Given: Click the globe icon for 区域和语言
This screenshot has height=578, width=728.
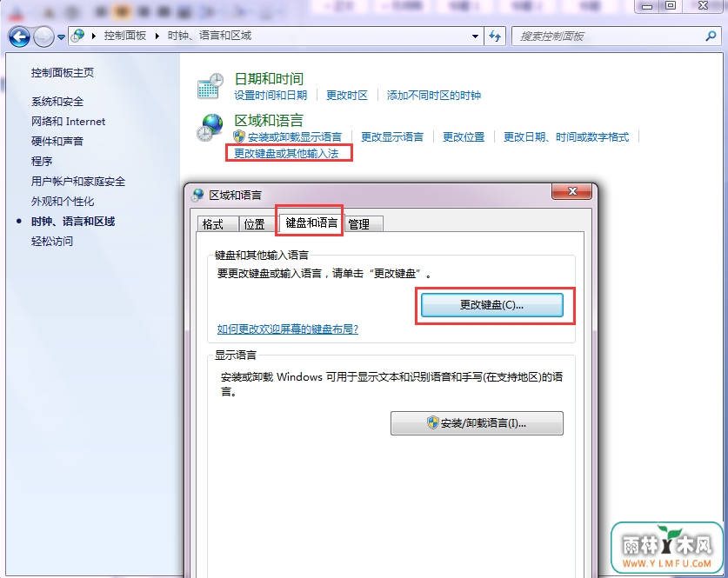Looking at the screenshot, I should click(x=210, y=128).
